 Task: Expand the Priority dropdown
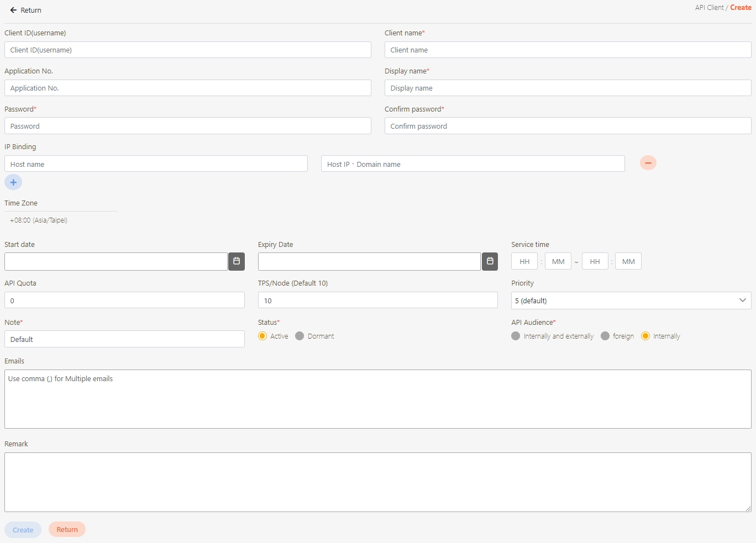[x=631, y=301]
